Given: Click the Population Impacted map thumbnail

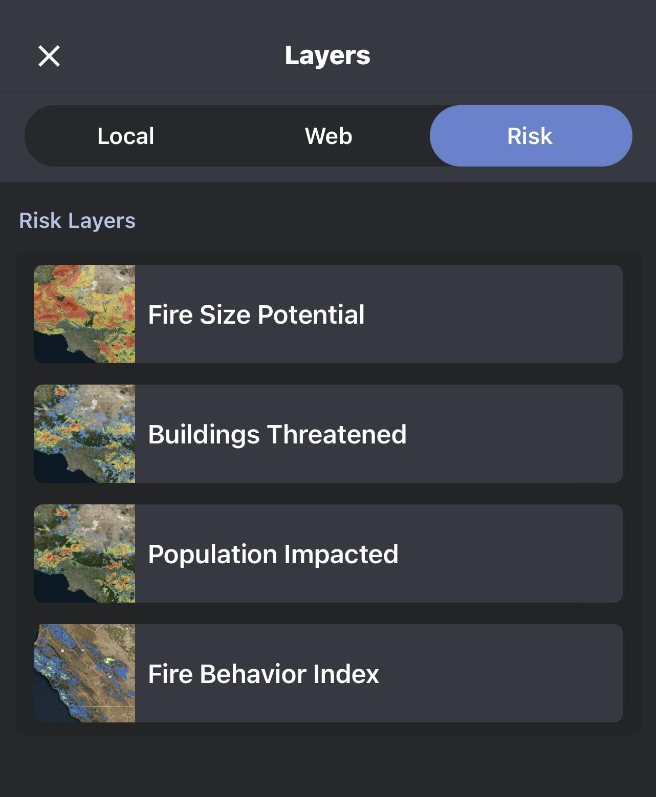Looking at the screenshot, I should point(85,554).
